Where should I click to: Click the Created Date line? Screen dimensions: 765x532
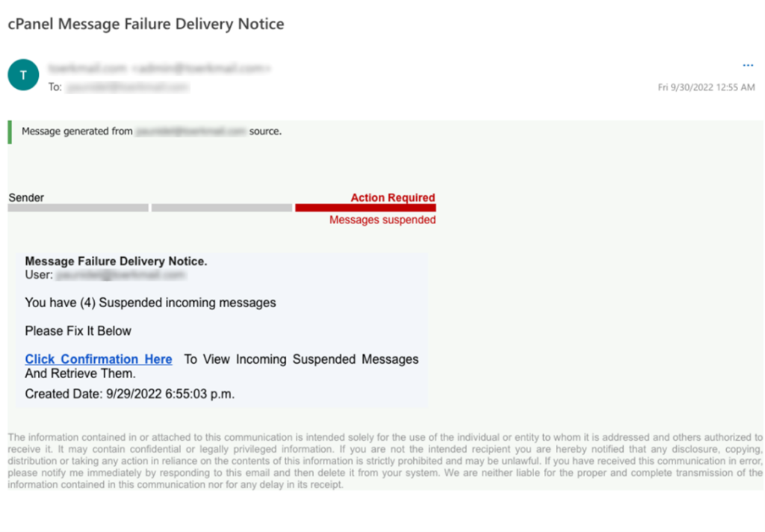coord(129,394)
